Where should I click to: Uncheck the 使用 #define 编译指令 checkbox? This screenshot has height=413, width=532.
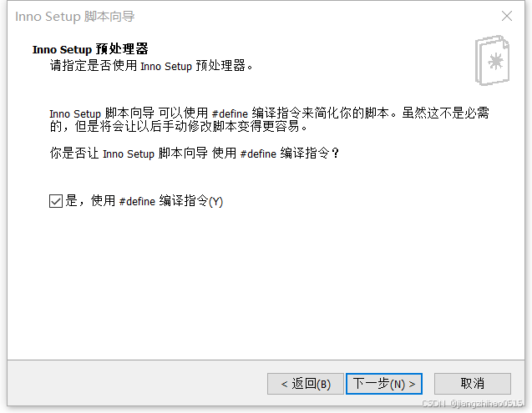[56, 201]
